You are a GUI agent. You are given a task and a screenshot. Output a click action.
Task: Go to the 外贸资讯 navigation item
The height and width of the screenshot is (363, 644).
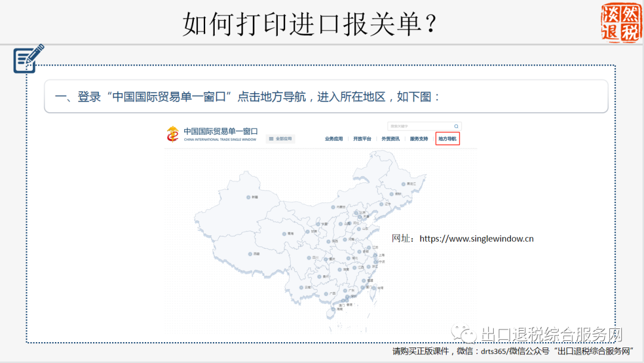[x=390, y=139]
